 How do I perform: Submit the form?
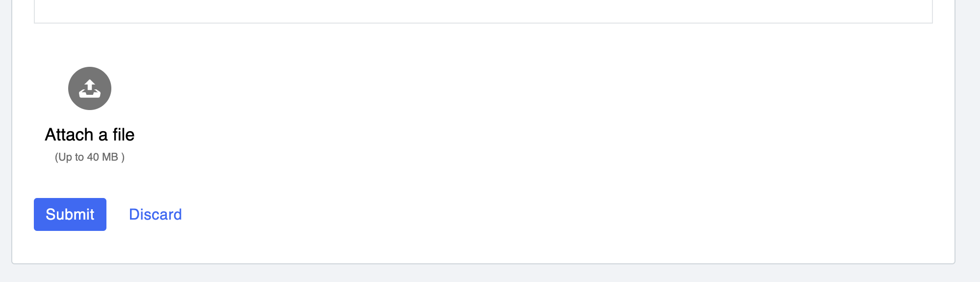70,214
